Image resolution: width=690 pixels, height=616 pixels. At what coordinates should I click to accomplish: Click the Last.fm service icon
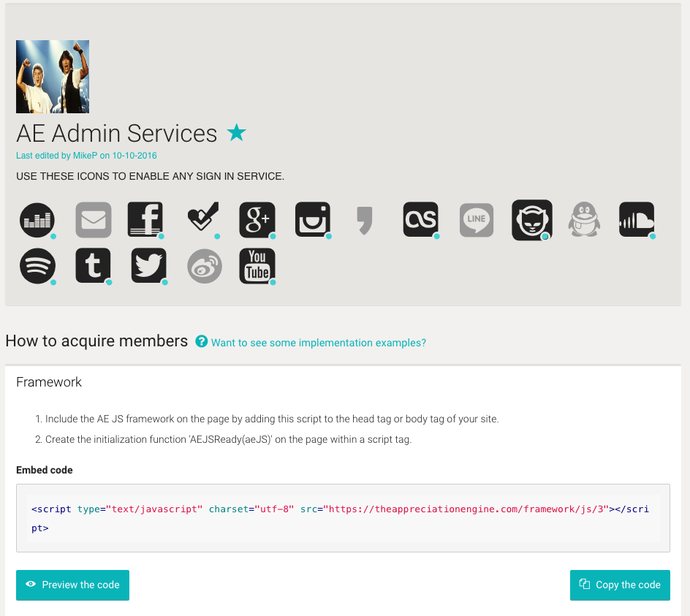tap(421, 220)
